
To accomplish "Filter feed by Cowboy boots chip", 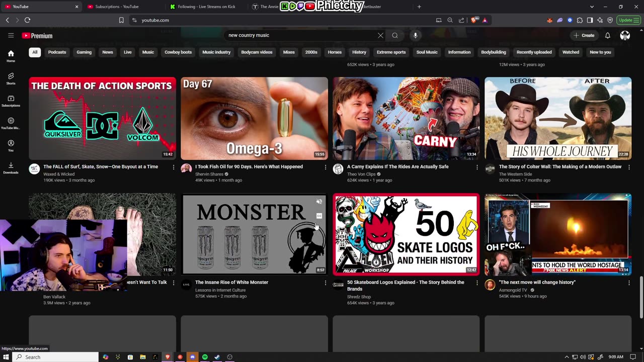I will point(178,52).
